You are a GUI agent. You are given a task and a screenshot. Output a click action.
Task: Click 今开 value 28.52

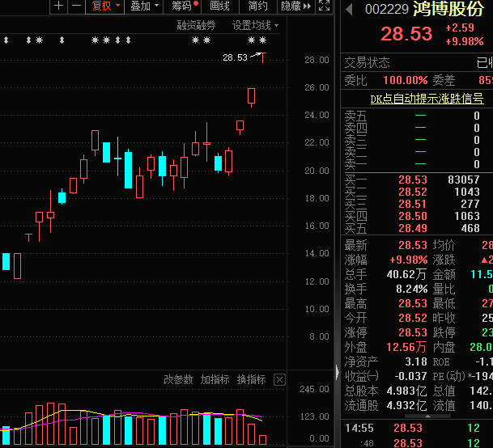click(x=413, y=318)
